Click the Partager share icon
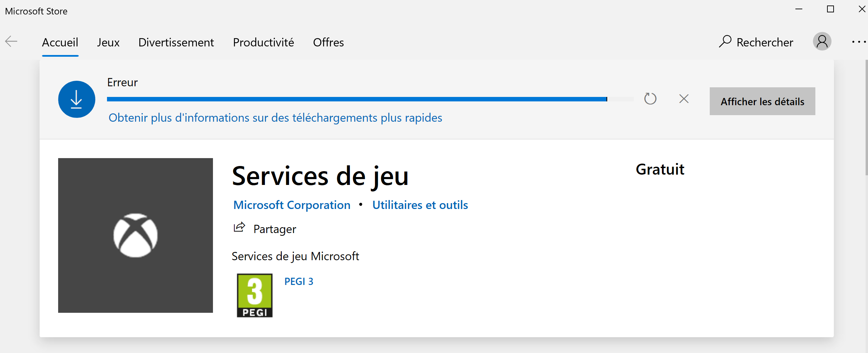 click(x=239, y=228)
